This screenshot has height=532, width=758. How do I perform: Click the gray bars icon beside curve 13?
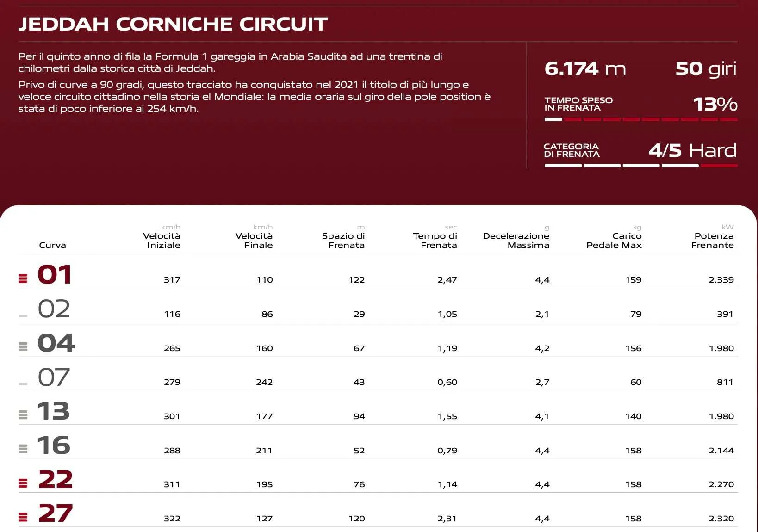(x=23, y=414)
